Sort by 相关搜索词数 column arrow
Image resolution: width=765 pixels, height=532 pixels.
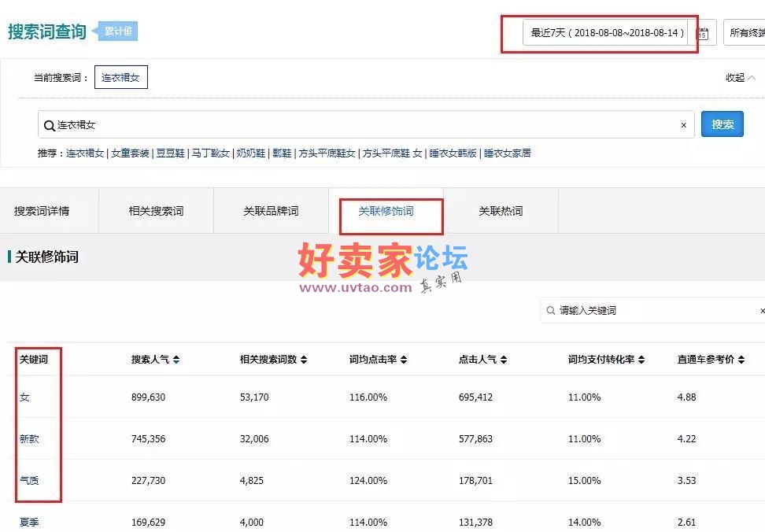(304, 360)
